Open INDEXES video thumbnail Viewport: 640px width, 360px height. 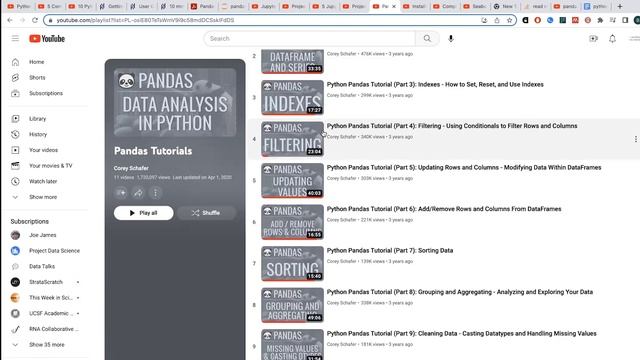(x=292, y=98)
